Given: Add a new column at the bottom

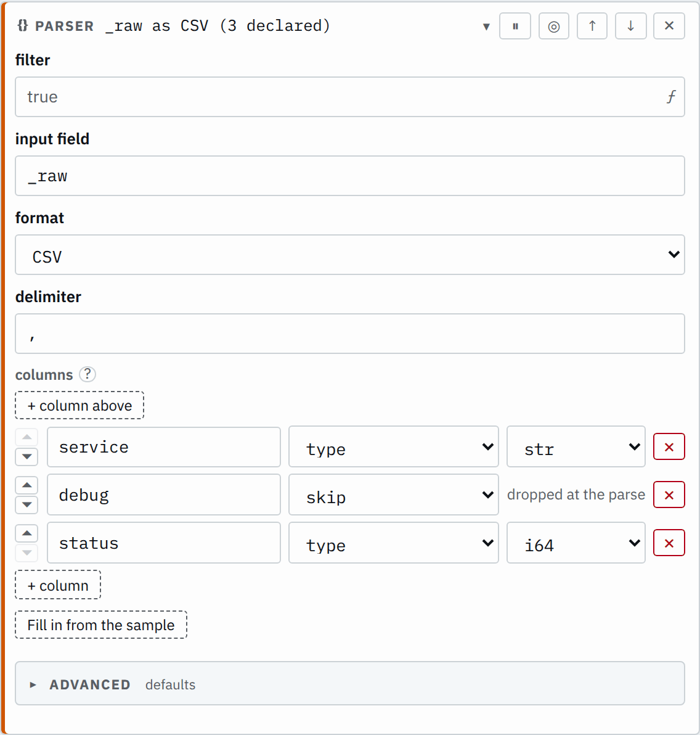Looking at the screenshot, I should 58,585.
